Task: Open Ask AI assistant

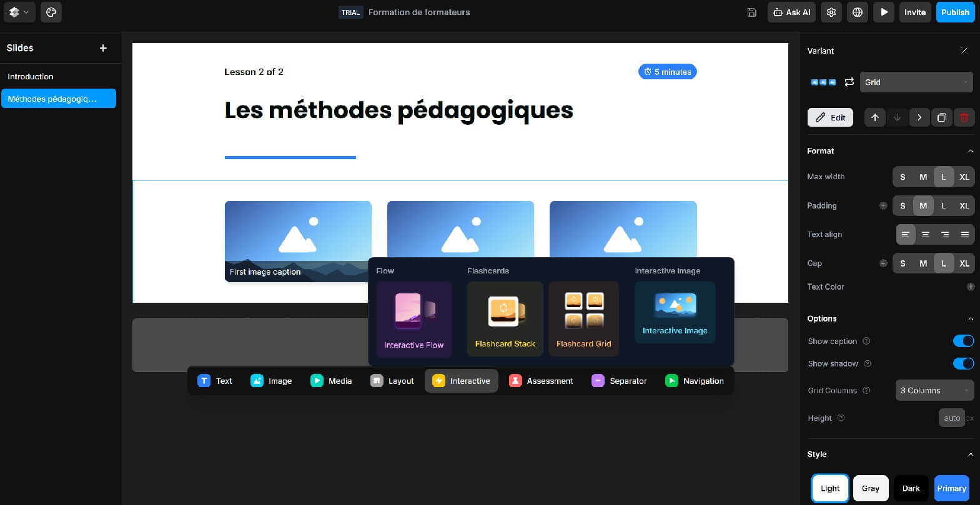Action: [x=791, y=12]
